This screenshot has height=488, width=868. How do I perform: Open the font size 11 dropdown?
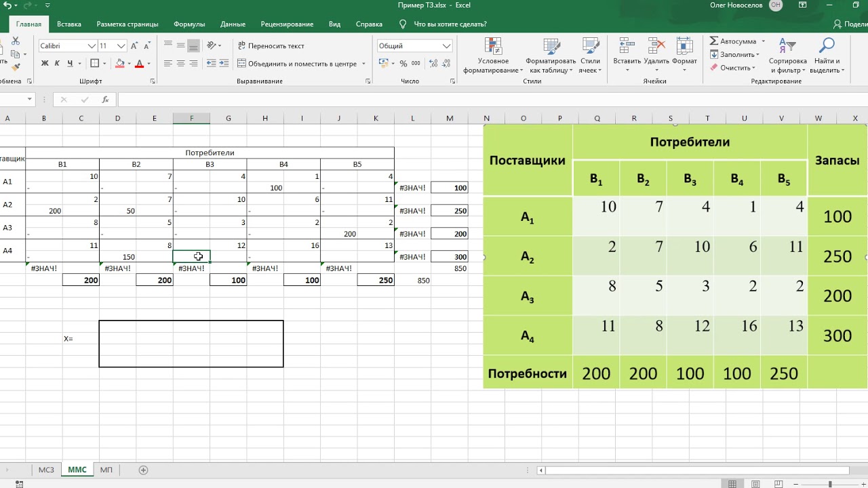[121, 46]
